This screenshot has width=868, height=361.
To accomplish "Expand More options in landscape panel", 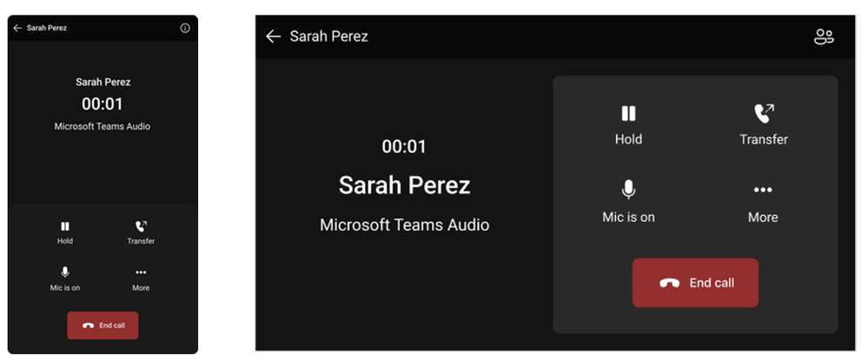I will pyautogui.click(x=763, y=190).
